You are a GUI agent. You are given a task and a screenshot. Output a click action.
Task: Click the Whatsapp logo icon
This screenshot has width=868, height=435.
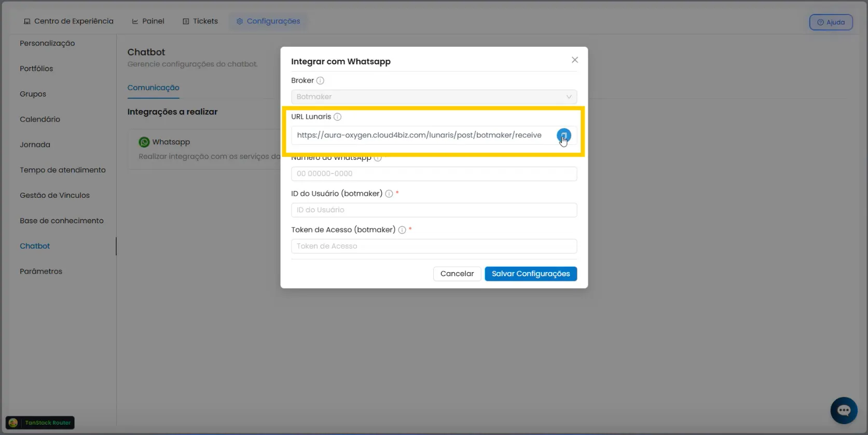click(144, 142)
